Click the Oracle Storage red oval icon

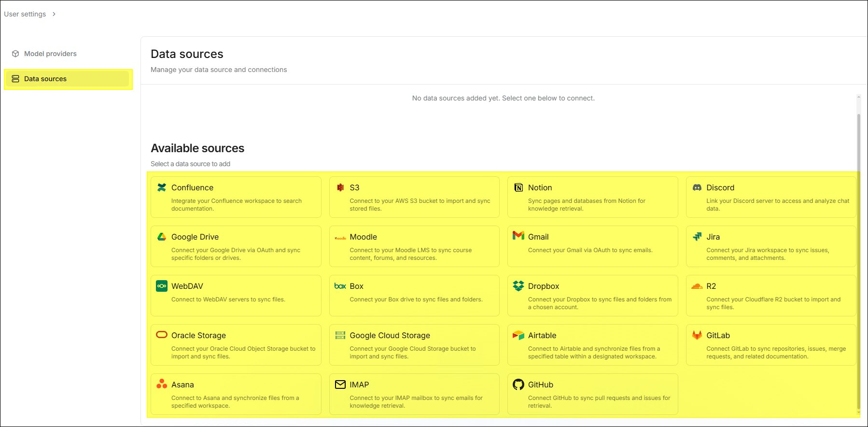click(162, 335)
